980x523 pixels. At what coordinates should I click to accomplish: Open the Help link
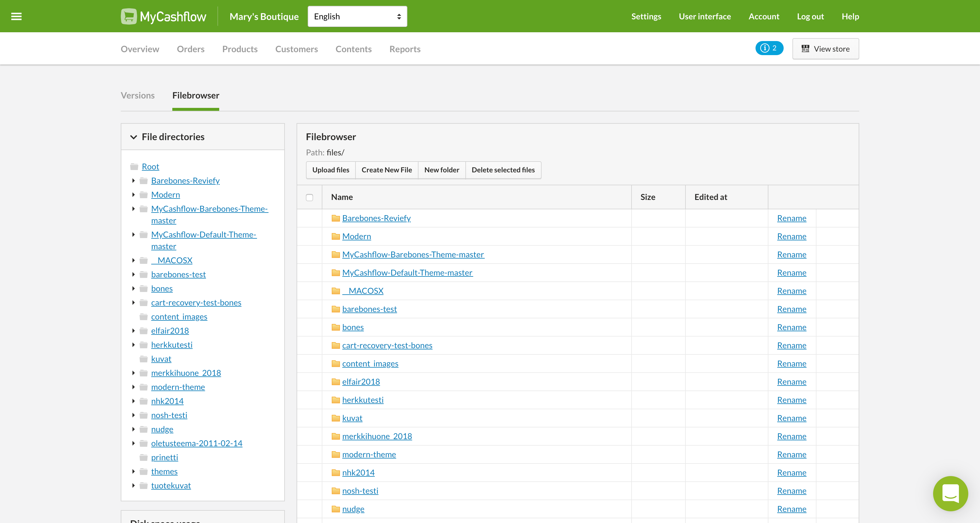(x=850, y=16)
